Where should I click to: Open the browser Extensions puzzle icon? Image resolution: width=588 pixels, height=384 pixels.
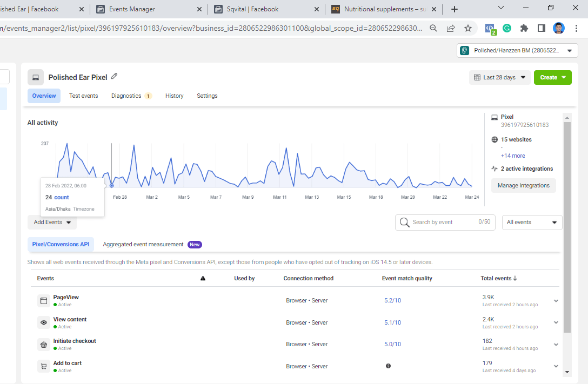coord(524,28)
